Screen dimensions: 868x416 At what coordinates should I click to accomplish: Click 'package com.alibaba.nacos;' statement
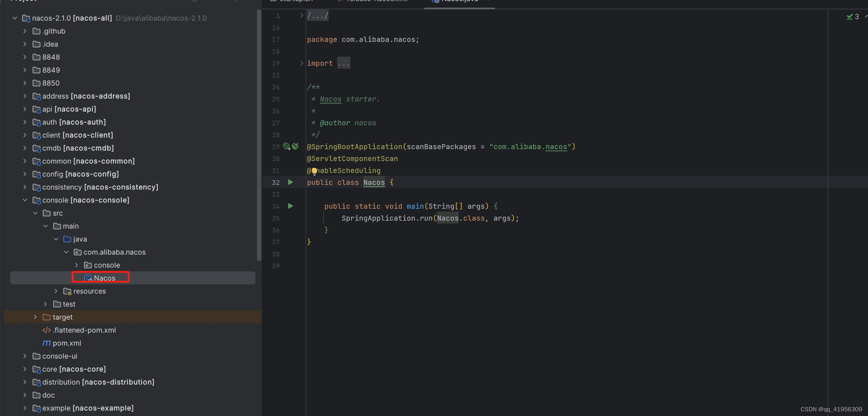click(363, 39)
